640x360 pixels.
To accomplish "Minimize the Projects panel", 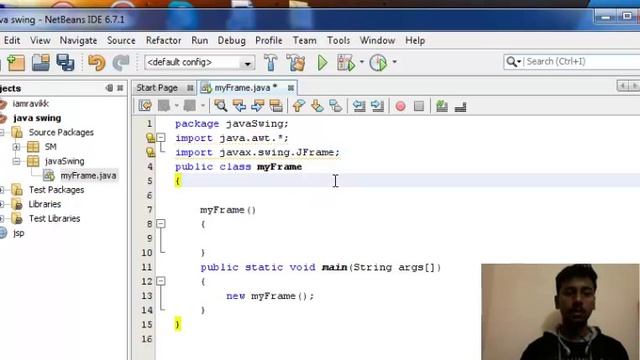I will (109, 88).
